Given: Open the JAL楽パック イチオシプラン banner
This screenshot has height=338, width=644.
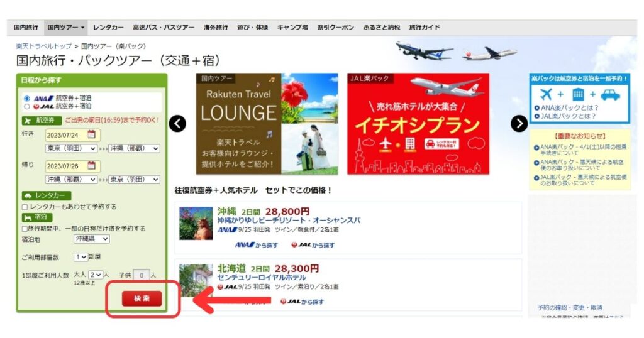Looking at the screenshot, I should [418, 124].
